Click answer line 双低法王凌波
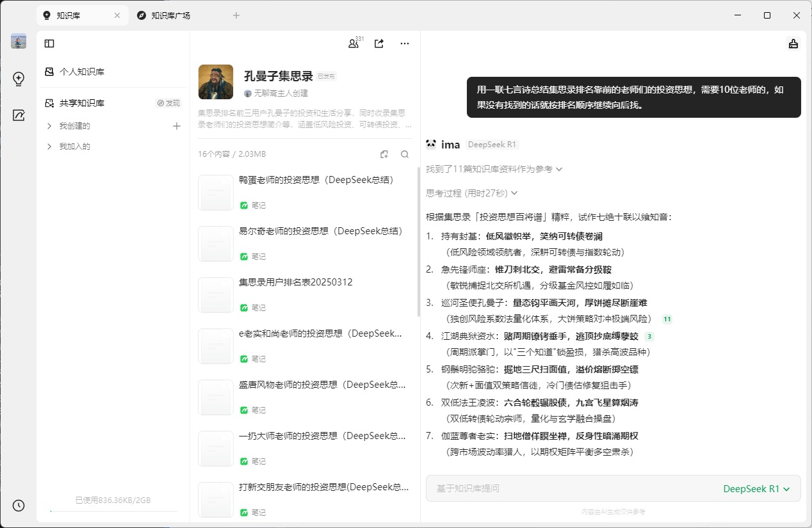Viewport: 812px width, 528px height. (x=539, y=403)
